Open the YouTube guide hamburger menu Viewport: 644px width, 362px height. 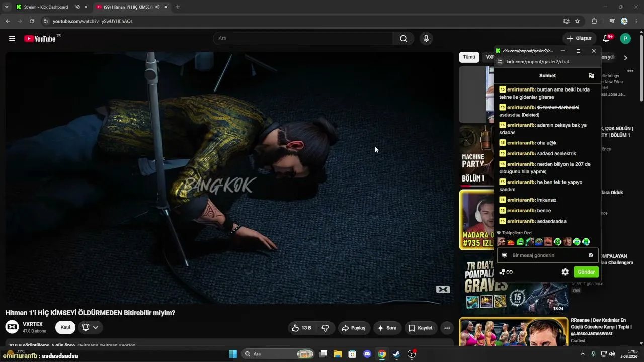[12, 39]
